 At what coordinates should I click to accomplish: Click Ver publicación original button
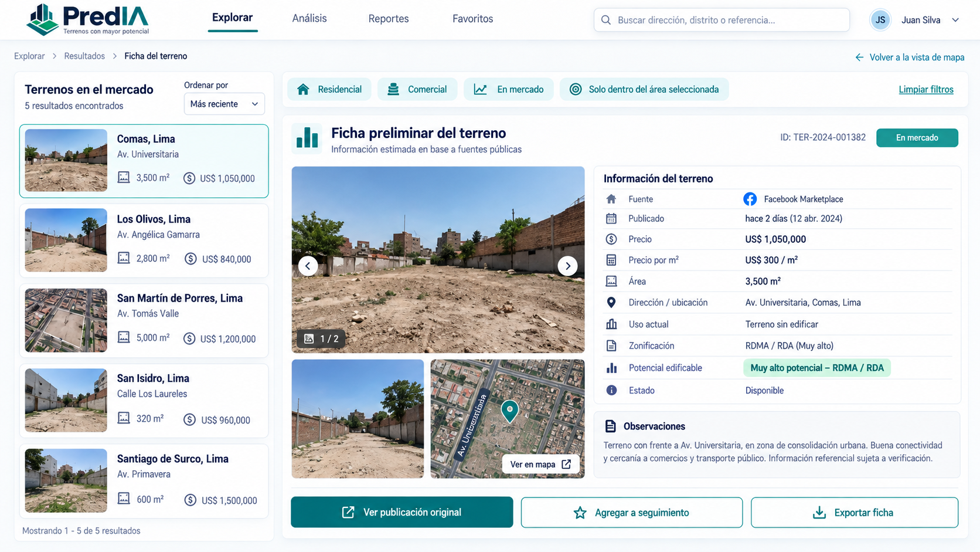(402, 512)
